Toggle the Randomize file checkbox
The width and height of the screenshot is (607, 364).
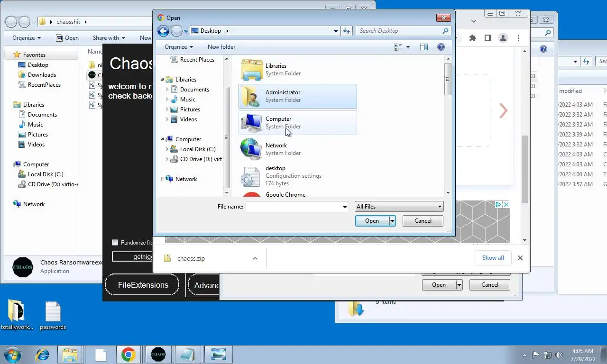pyautogui.click(x=115, y=243)
